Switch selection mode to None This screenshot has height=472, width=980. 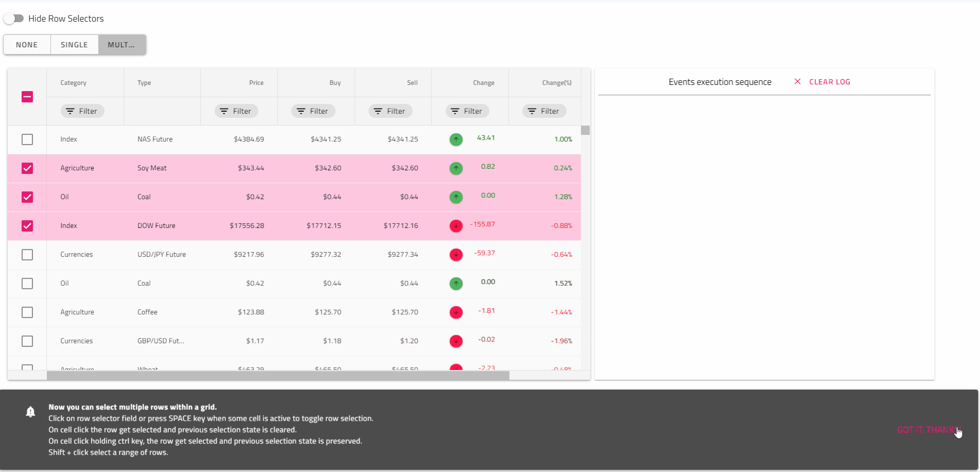click(27, 45)
